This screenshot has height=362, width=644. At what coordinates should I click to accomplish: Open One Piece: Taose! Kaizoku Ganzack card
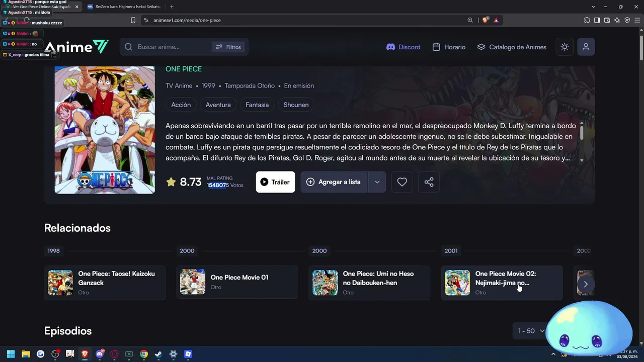[x=105, y=283]
